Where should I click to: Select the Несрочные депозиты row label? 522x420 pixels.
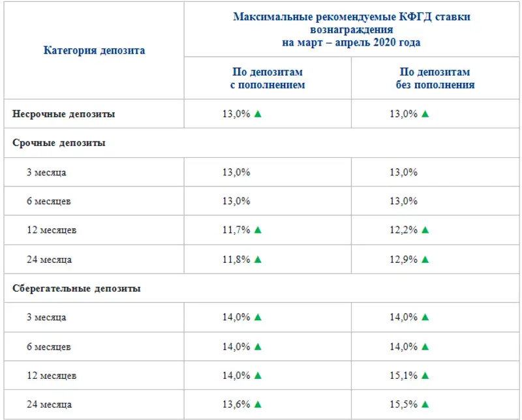pyautogui.click(x=64, y=113)
